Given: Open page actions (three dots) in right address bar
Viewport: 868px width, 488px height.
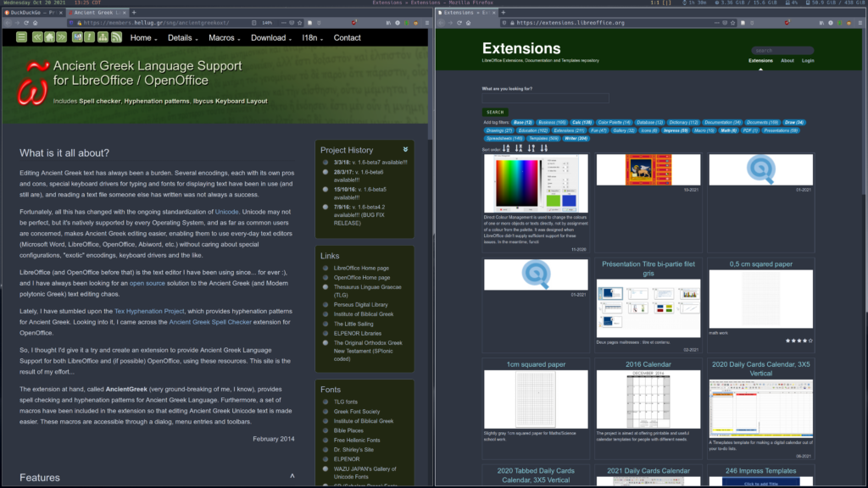Looking at the screenshot, I should coord(717,23).
